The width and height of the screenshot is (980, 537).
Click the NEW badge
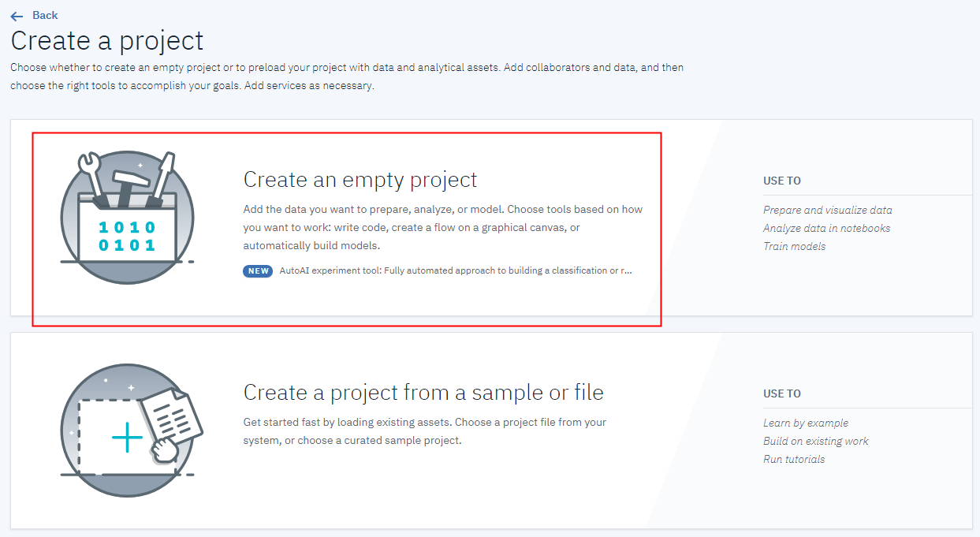[257, 270]
